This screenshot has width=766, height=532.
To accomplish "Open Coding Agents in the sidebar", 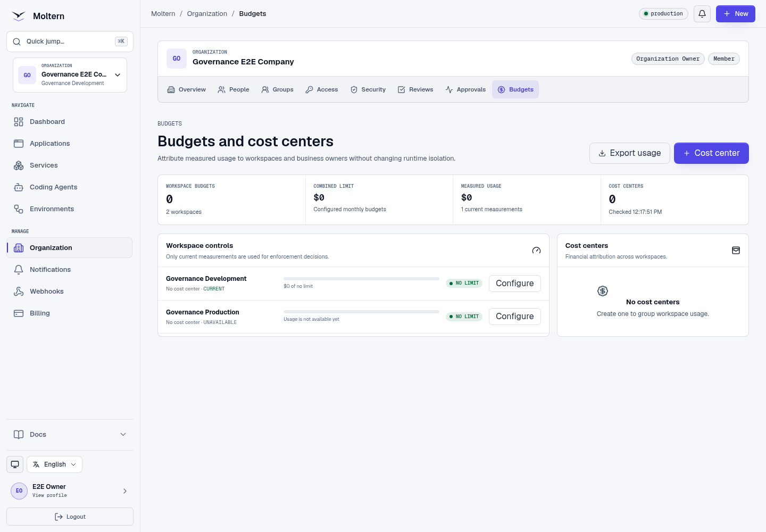I will tap(70, 187).
